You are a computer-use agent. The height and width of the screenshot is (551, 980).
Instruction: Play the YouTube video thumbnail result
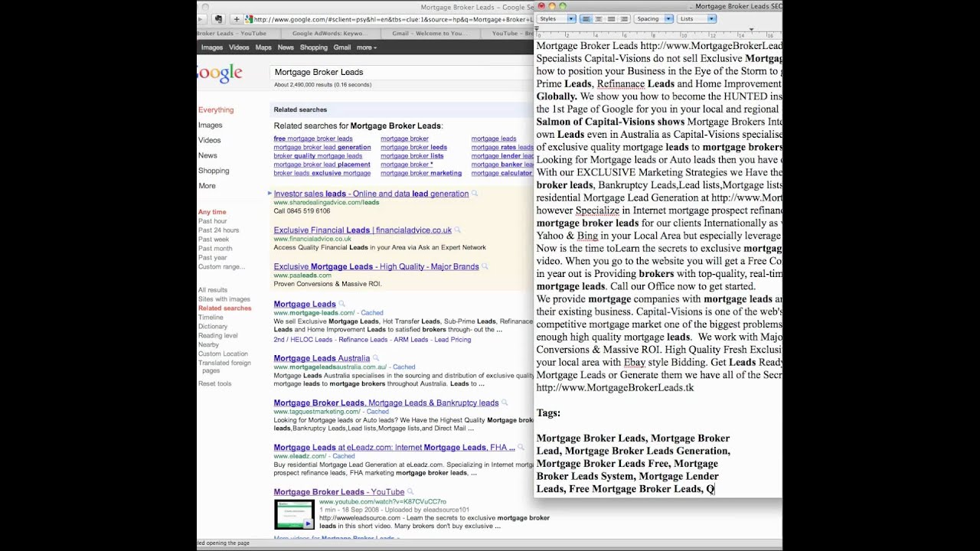tap(294, 514)
